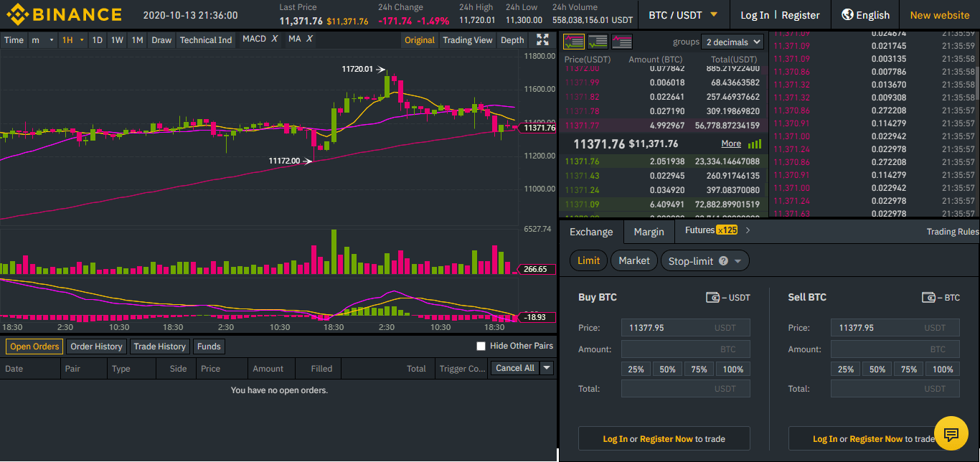The image size is (980, 462).
Task: Show asks-only order book view
Action: click(x=622, y=42)
